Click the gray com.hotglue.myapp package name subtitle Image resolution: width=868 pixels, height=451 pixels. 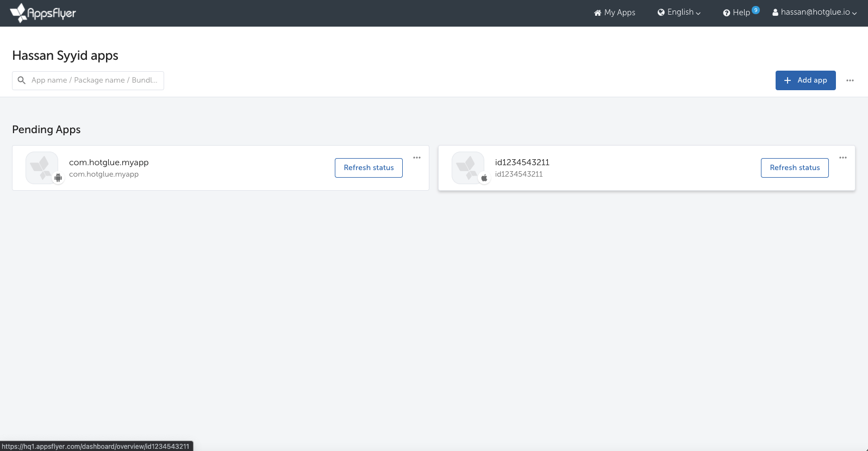104,174
